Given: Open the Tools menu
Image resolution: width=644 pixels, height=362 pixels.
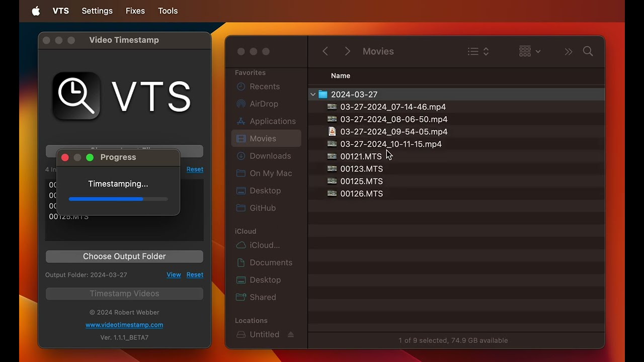Looking at the screenshot, I should [x=168, y=11].
